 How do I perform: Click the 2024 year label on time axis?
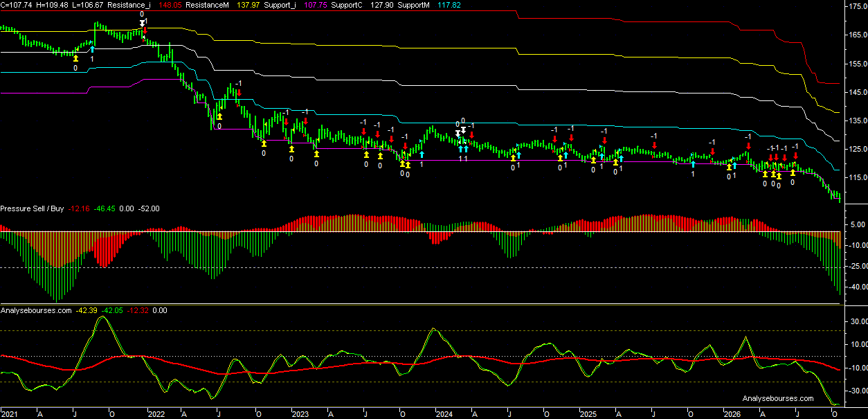coord(444,414)
